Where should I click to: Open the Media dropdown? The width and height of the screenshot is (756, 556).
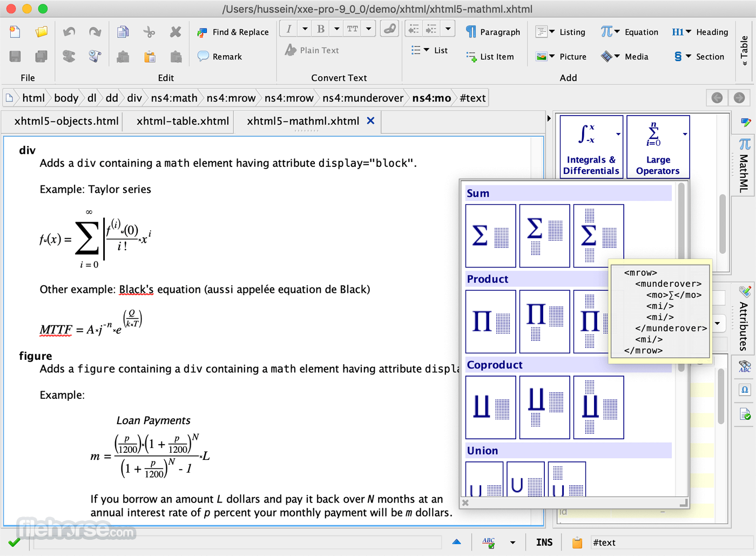click(x=624, y=56)
